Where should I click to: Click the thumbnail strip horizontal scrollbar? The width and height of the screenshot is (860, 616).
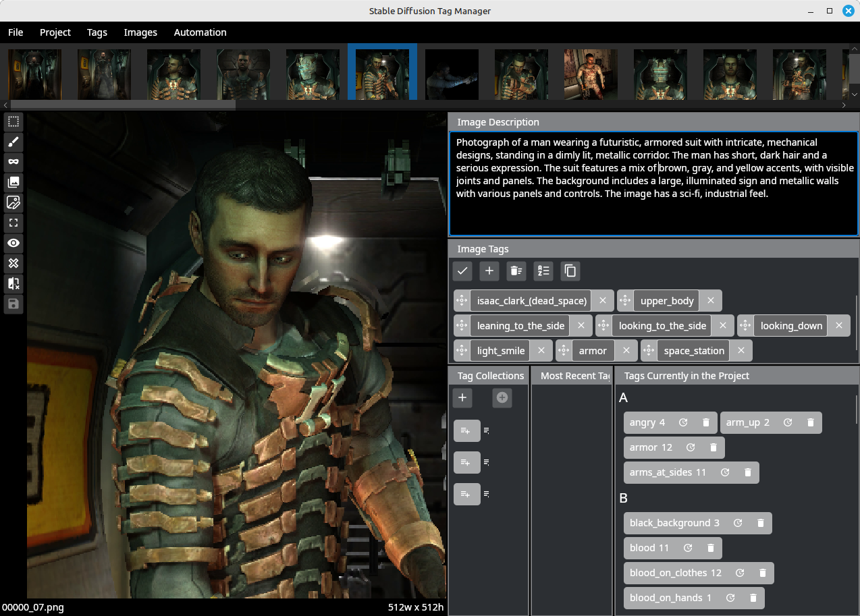tap(123, 105)
